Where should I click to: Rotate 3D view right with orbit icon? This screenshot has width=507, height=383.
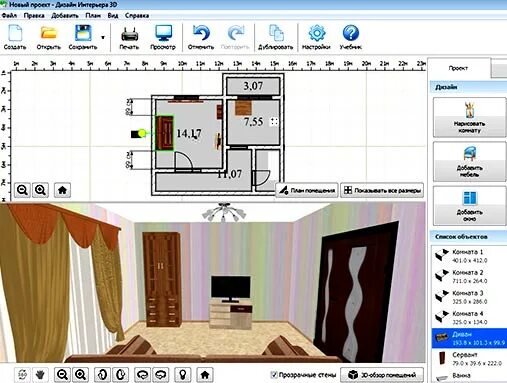click(x=160, y=375)
